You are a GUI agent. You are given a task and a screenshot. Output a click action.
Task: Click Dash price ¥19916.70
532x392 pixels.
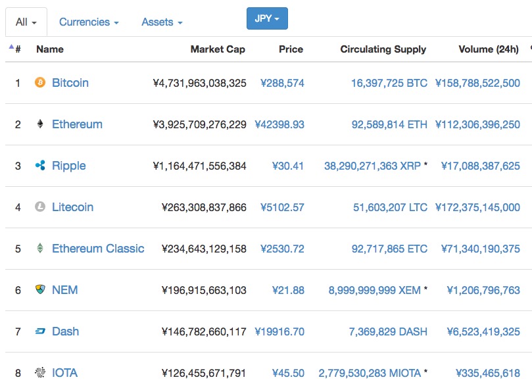pos(279,331)
